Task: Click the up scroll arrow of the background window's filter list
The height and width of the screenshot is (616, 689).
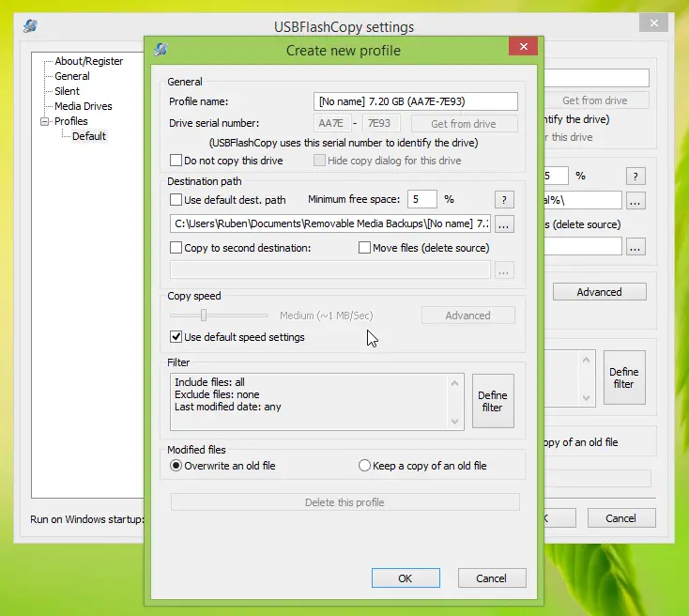Action: tap(586, 360)
